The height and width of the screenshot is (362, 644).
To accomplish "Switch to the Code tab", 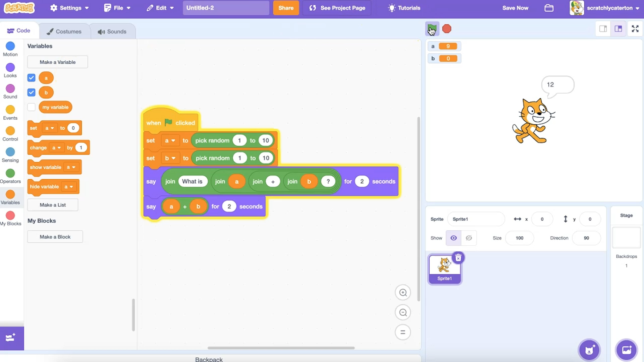I will point(19,31).
